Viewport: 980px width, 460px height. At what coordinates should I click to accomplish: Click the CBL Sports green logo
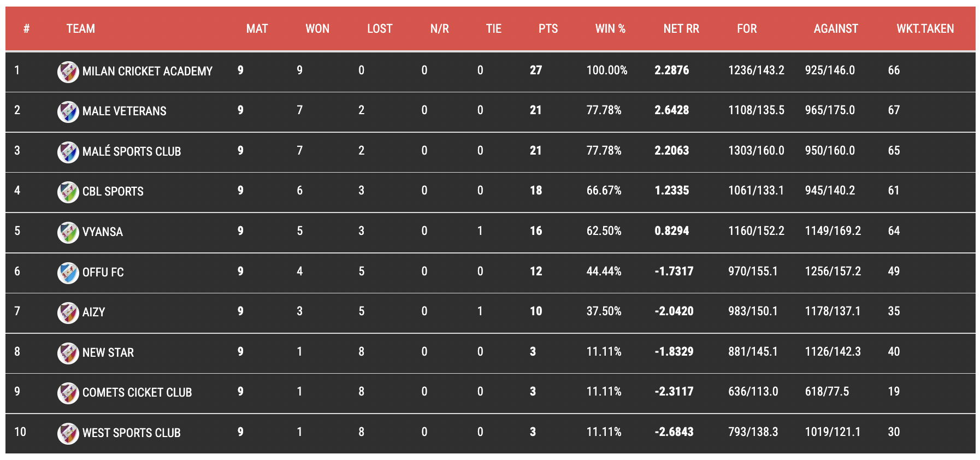68,192
